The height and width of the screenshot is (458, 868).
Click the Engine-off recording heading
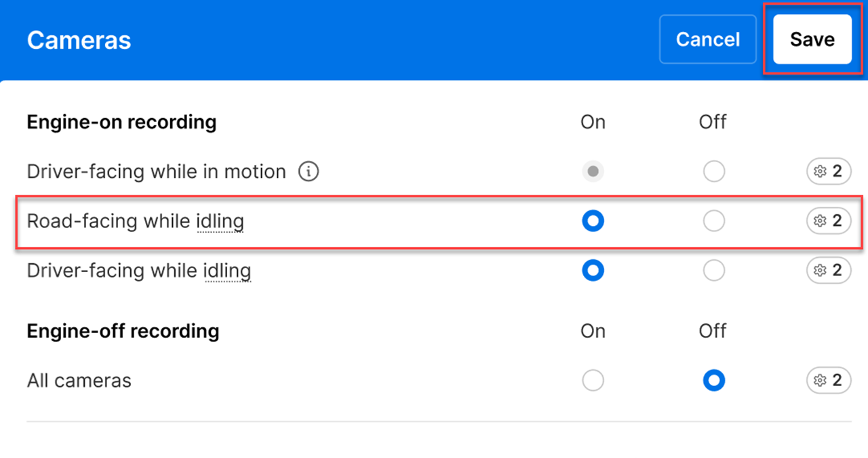(x=123, y=331)
